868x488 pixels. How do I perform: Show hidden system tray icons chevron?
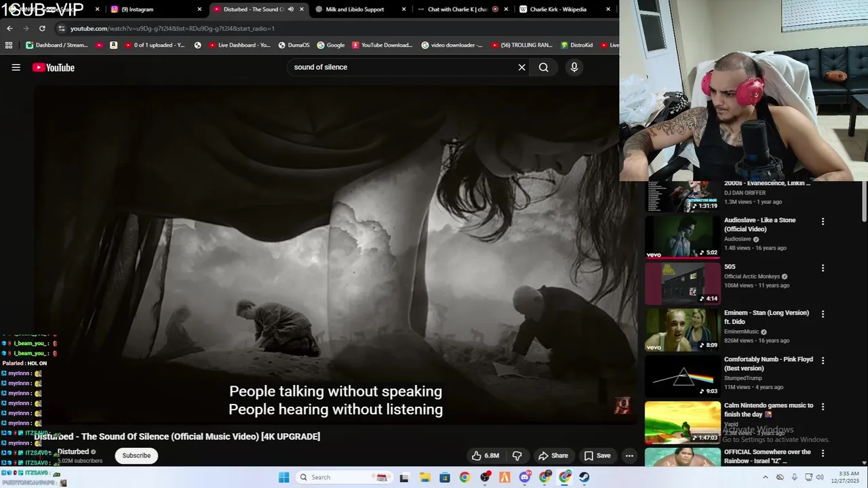pyautogui.click(x=766, y=477)
